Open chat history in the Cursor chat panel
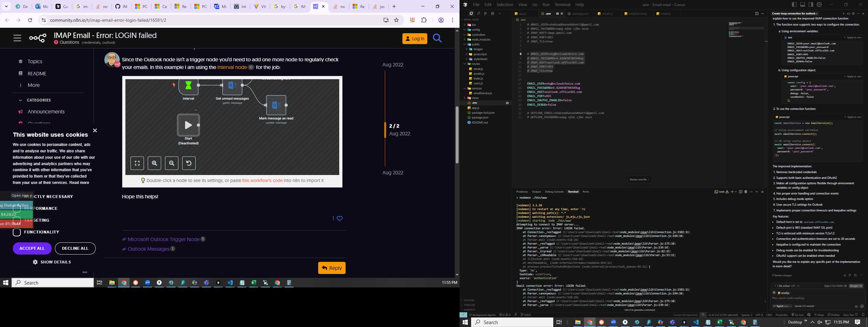Screen dimensions: 868x327 click(853, 14)
